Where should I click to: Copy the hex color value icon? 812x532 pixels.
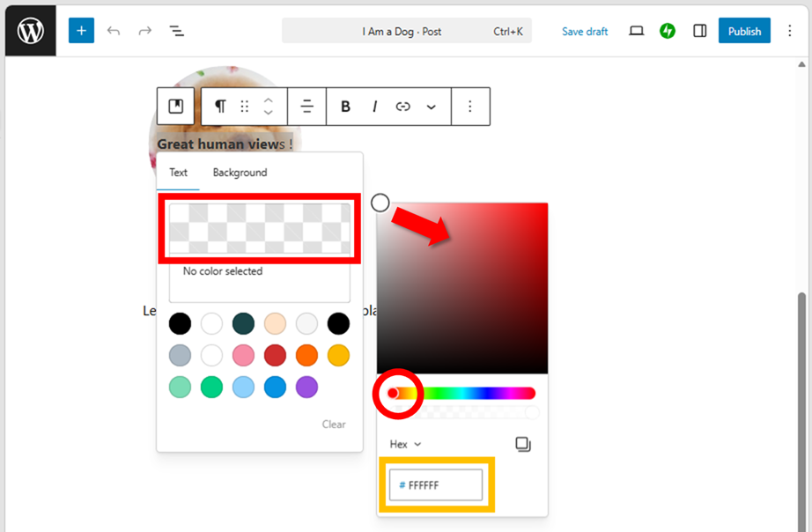coord(523,445)
